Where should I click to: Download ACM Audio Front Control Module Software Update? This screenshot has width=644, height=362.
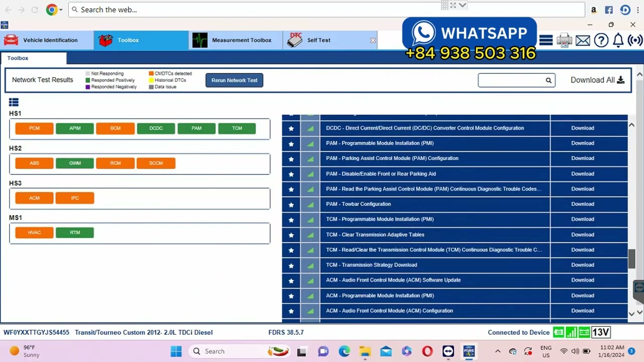click(x=583, y=280)
